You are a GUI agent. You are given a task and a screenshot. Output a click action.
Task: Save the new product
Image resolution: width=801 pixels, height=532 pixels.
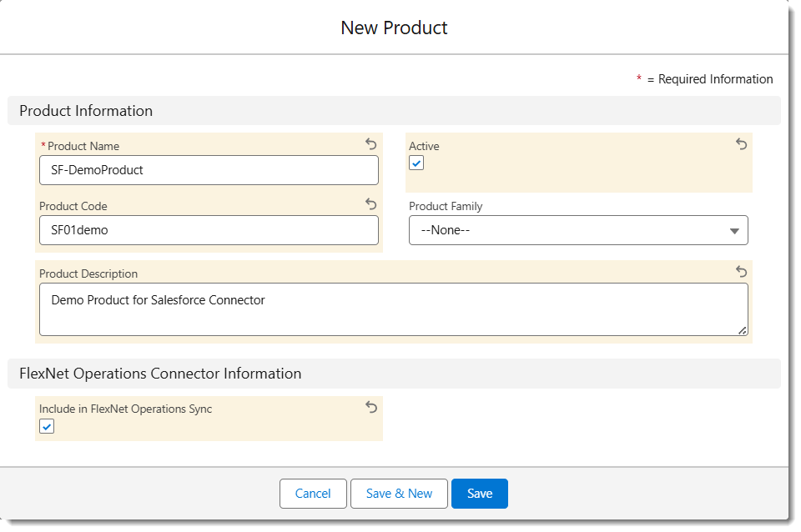point(480,494)
